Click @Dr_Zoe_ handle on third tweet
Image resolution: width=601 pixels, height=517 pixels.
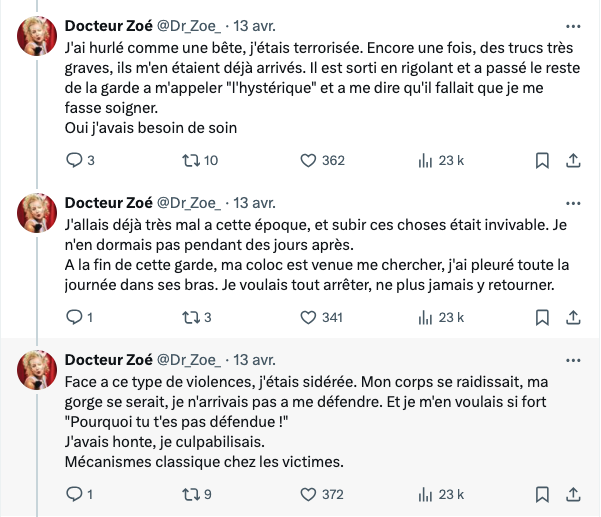[x=189, y=360]
